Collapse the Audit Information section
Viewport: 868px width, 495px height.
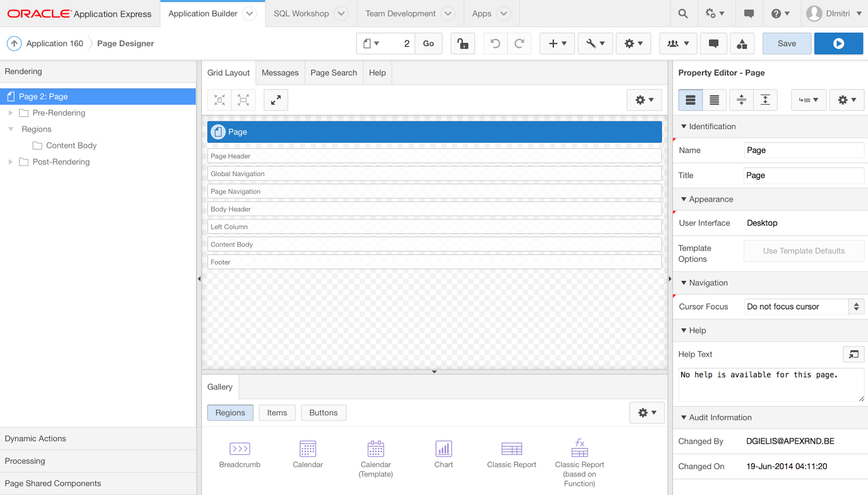pyautogui.click(x=684, y=417)
